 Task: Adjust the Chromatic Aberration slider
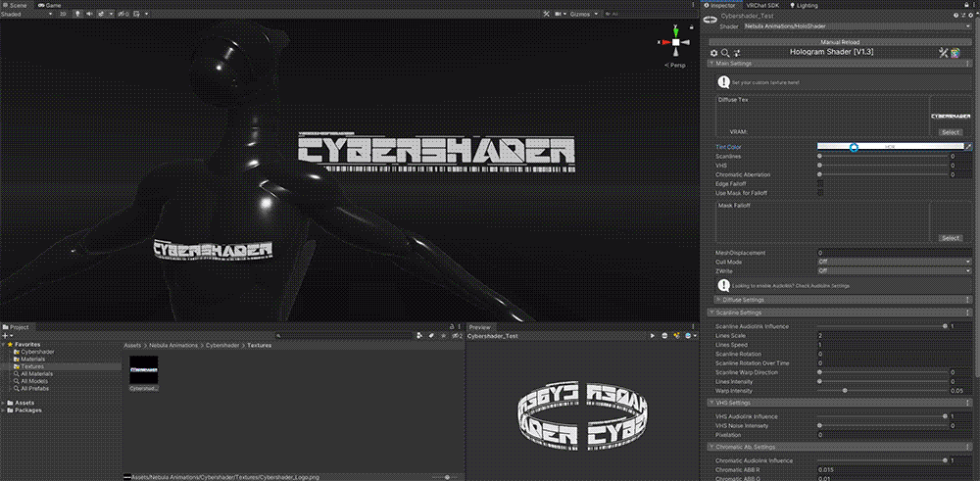[x=883, y=175]
